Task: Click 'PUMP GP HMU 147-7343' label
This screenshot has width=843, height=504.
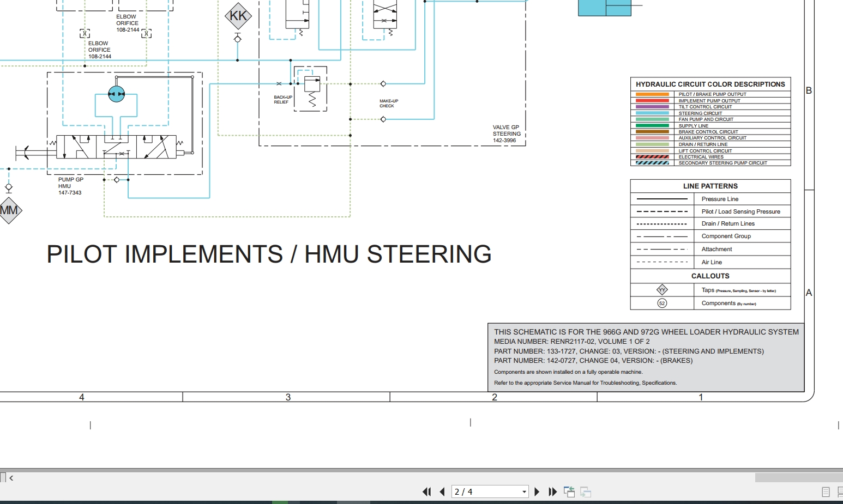Action: (71, 186)
